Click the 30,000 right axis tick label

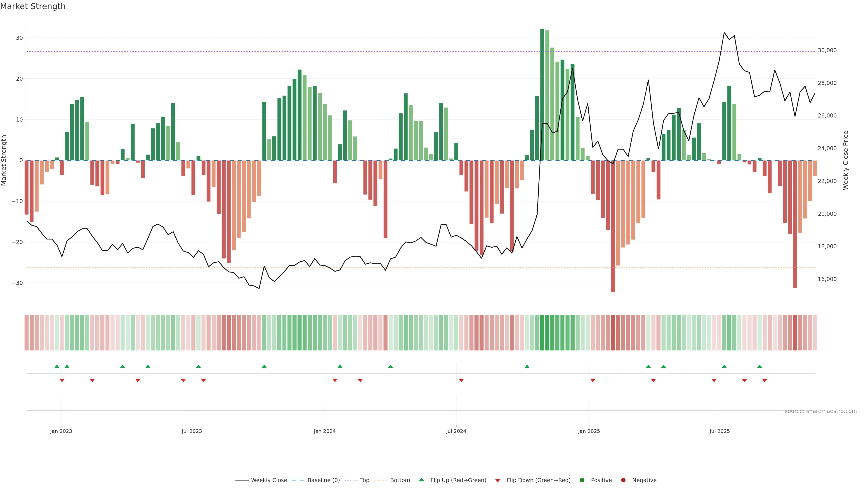pyautogui.click(x=827, y=51)
